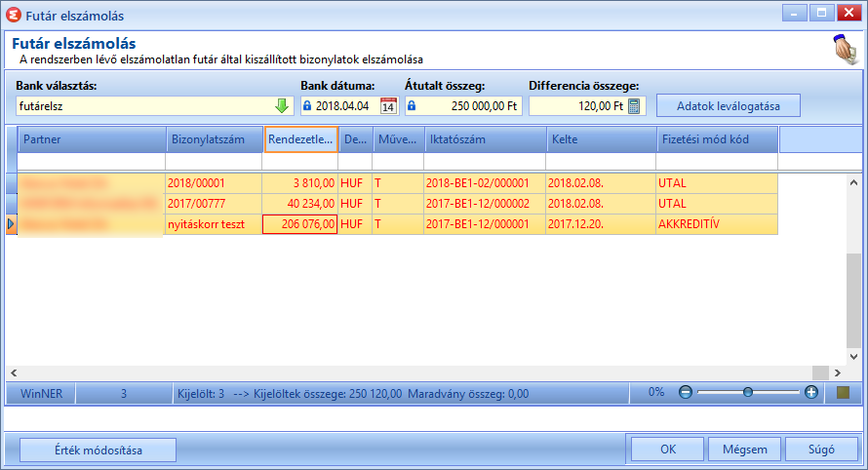Image resolution: width=868 pixels, height=470 pixels.
Task: Click the filter field under Bizonylatszám column
Action: pos(214,162)
